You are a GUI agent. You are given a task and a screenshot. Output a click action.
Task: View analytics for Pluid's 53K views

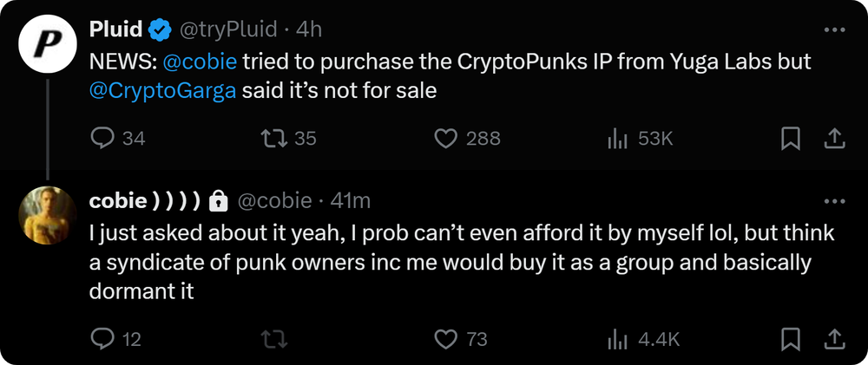(617, 138)
